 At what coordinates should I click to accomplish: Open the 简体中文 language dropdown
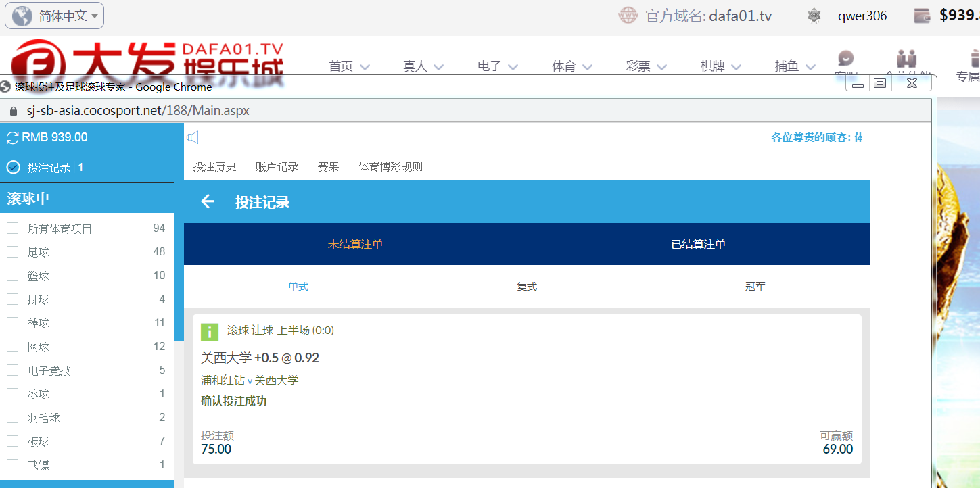pos(55,16)
